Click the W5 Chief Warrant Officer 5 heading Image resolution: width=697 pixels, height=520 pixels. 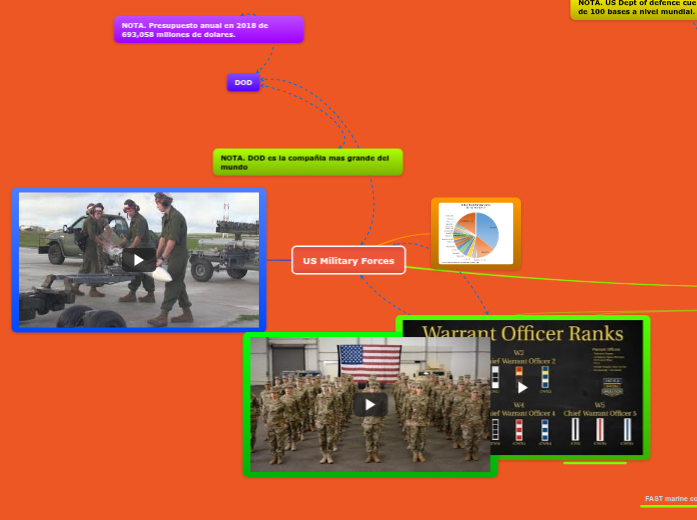(599, 409)
